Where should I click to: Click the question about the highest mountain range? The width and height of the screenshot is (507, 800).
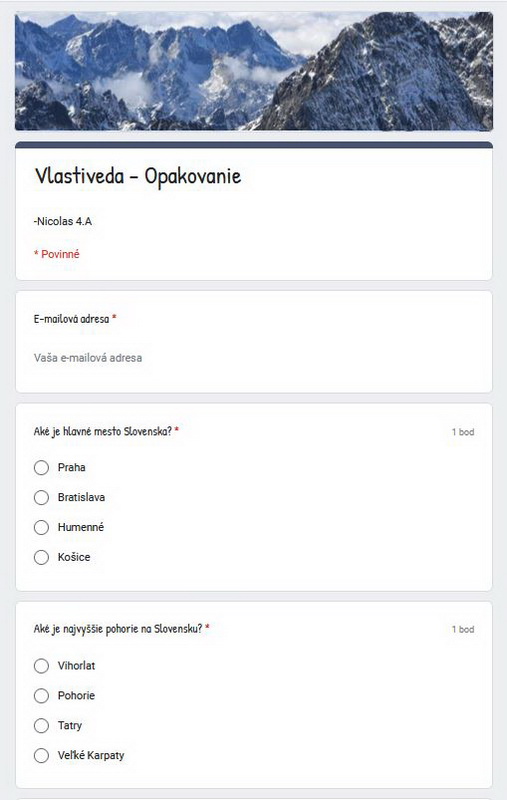point(118,629)
